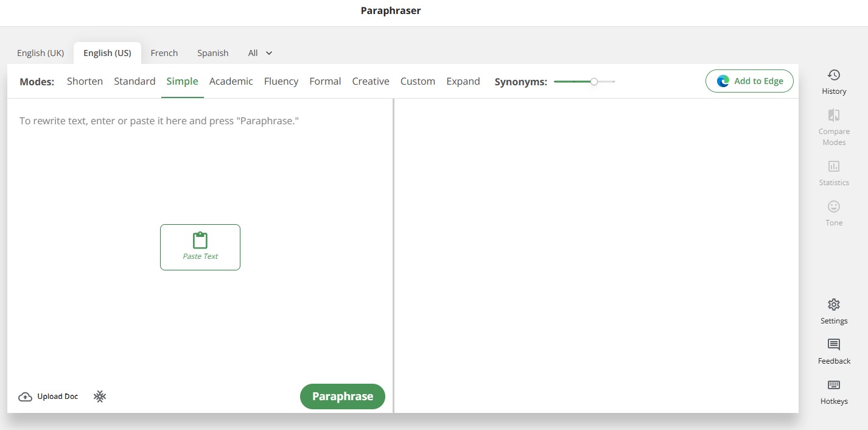The height and width of the screenshot is (430, 868).
Task: Click the Tone smiley icon
Action: point(834,207)
